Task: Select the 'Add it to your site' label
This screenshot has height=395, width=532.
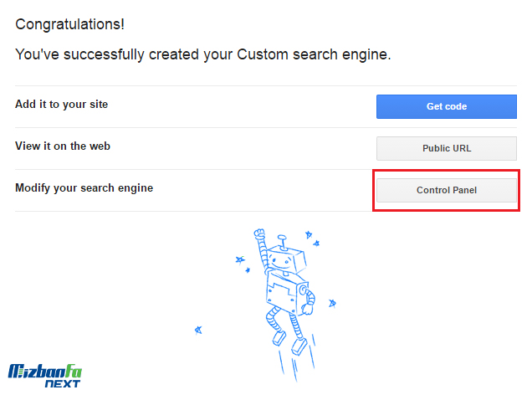Action: pyautogui.click(x=61, y=105)
